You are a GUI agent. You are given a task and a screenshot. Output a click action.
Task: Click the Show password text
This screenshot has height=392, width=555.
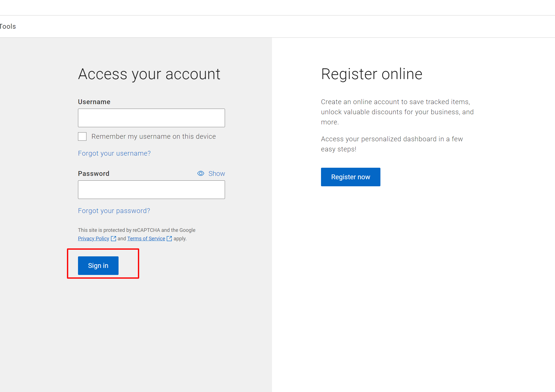(217, 174)
